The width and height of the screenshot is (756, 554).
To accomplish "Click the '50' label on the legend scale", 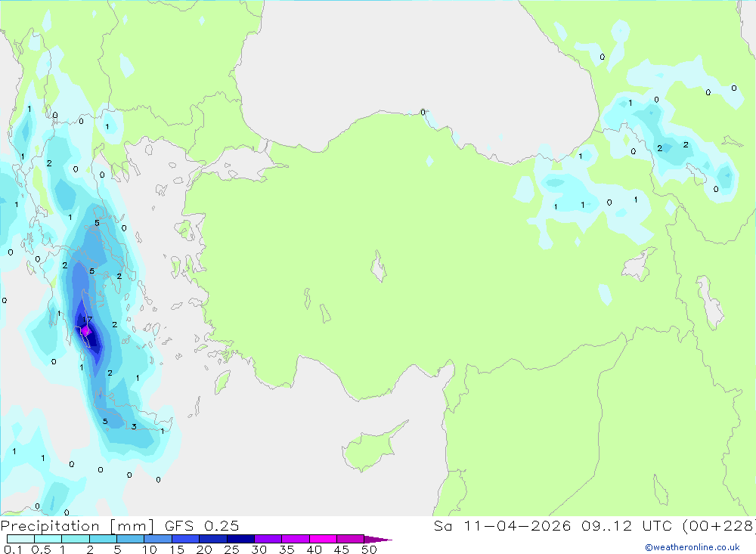I will [x=369, y=549].
